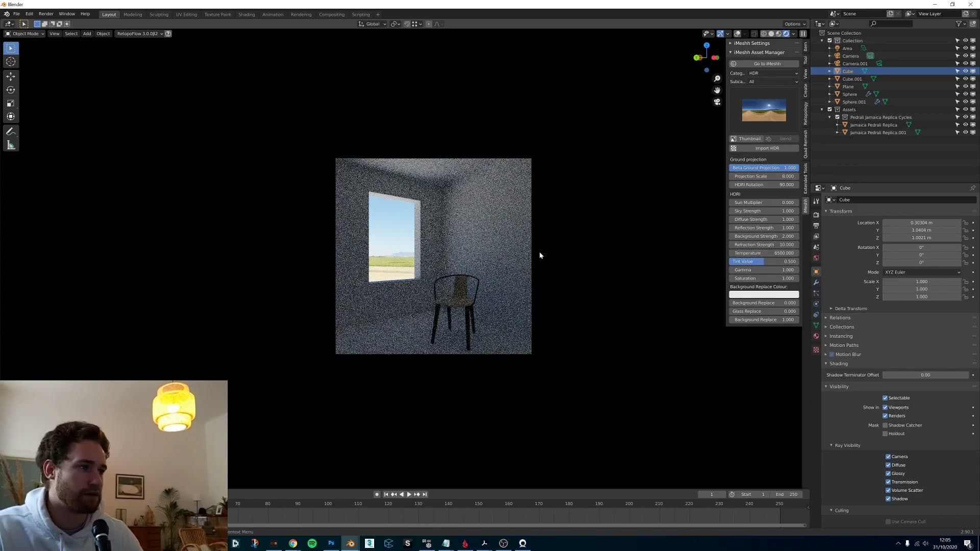Toggle Show in Renders checkbox

[x=885, y=416]
